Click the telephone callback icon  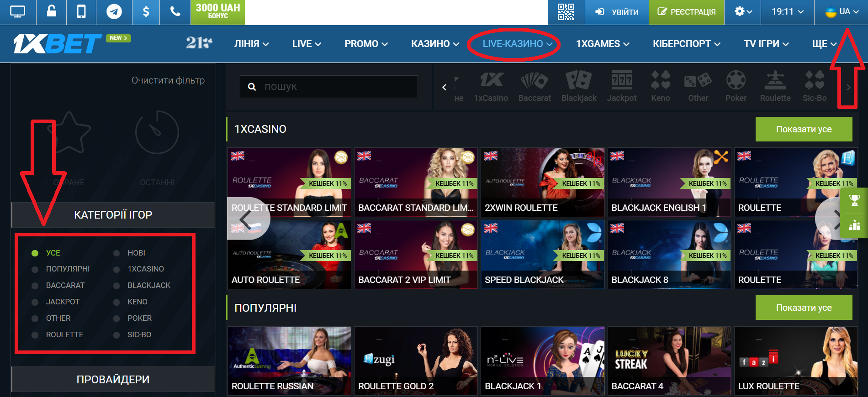click(x=175, y=12)
